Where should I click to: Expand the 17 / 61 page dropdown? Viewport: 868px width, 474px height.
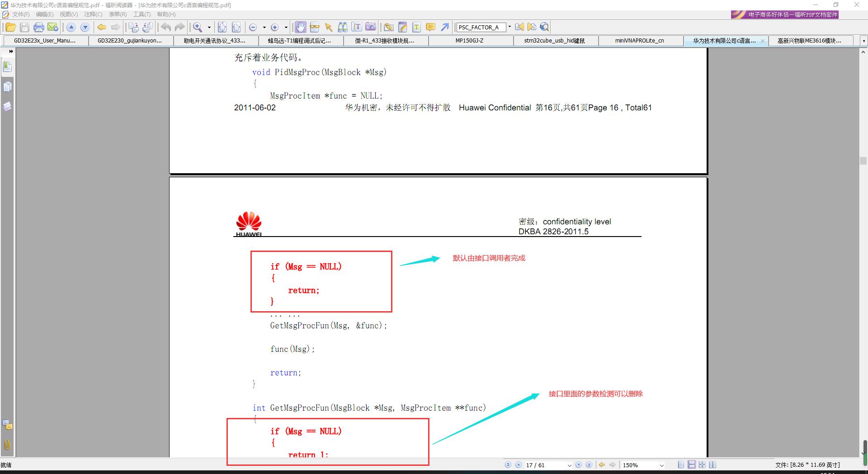coord(569,465)
